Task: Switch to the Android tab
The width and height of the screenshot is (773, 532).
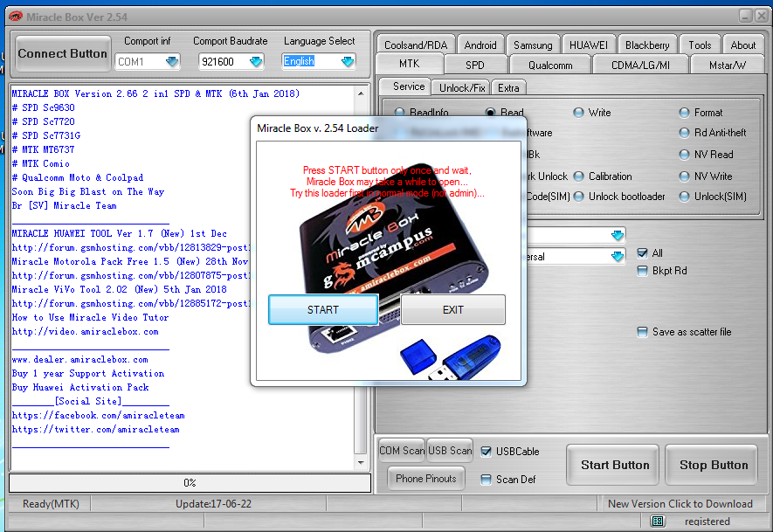Action: point(480,45)
